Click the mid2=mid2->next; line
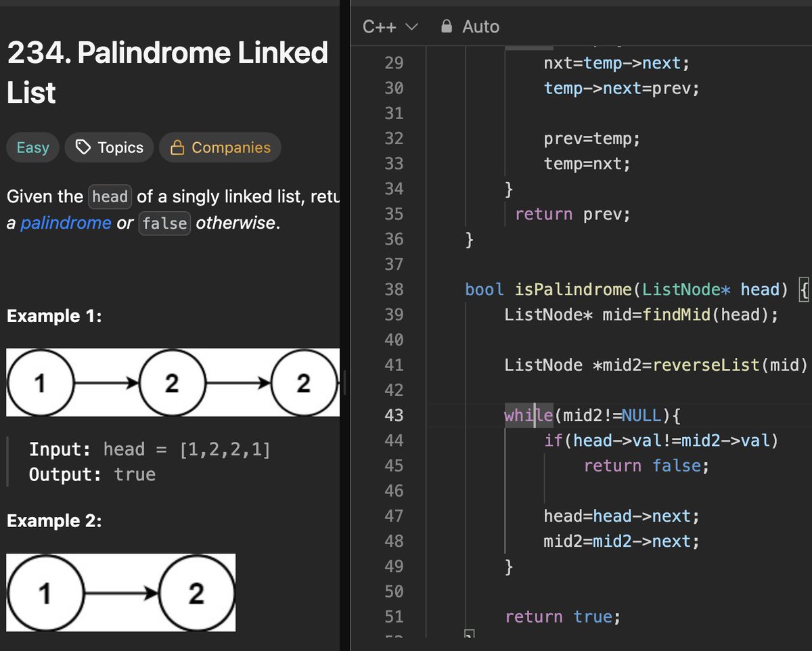 click(621, 541)
